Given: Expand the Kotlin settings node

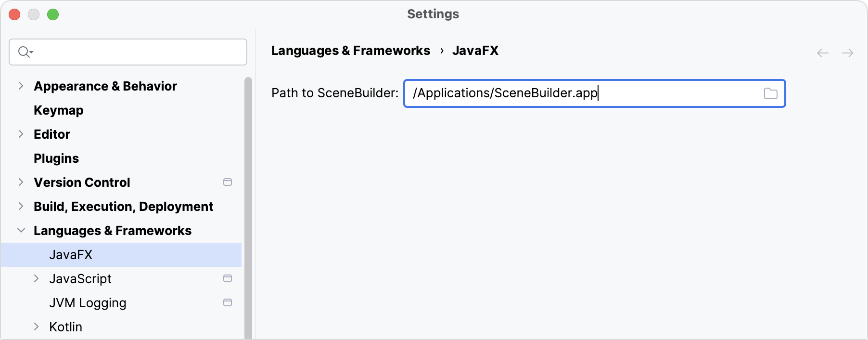Looking at the screenshot, I should tap(37, 327).
